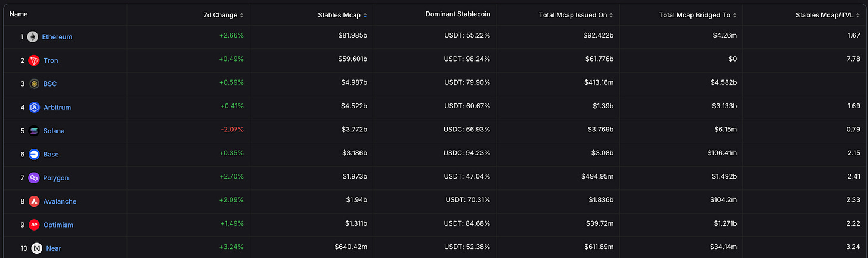Open the Optimism chain link

click(58, 225)
